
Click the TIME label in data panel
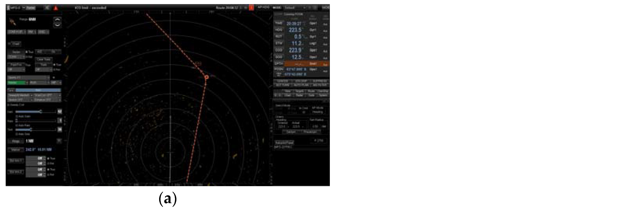pyautogui.click(x=279, y=23)
